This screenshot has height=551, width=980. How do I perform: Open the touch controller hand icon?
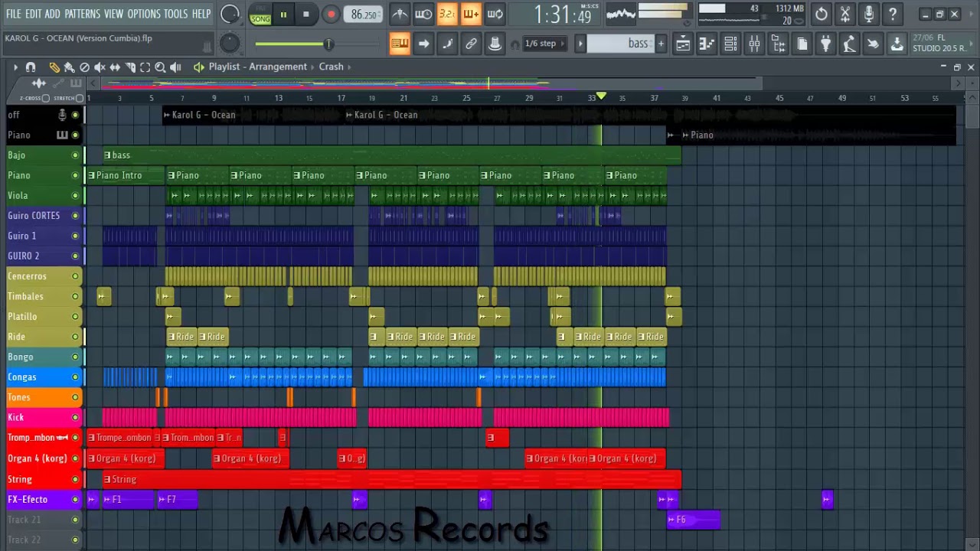(873, 44)
